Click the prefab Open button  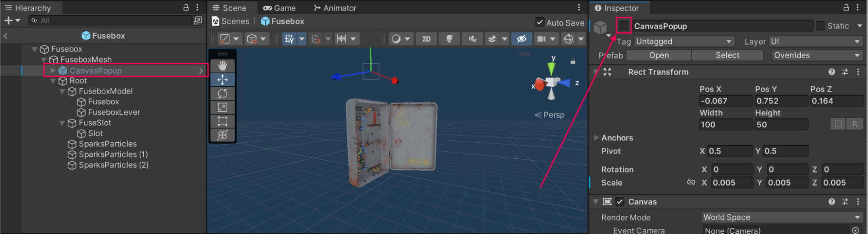(658, 55)
